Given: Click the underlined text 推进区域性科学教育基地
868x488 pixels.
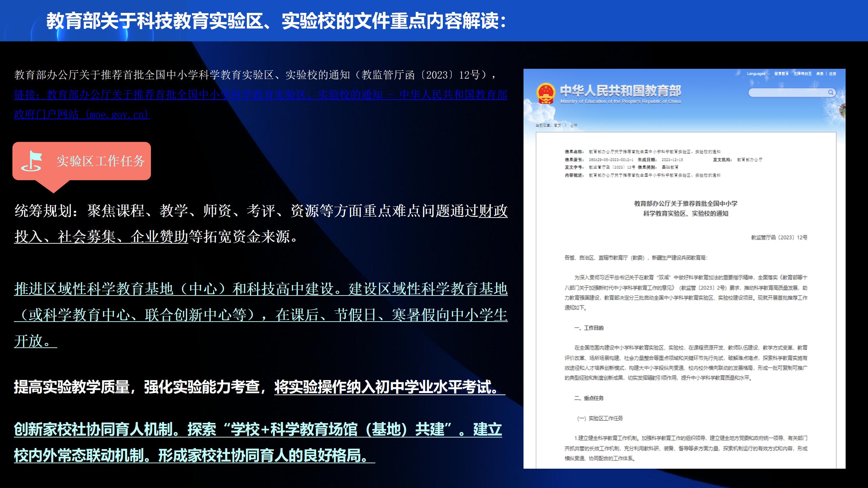Looking at the screenshot, I should point(261,315).
